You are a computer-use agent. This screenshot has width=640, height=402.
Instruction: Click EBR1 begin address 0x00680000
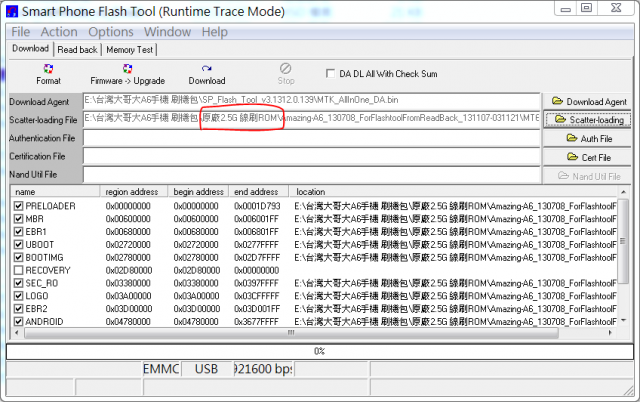click(196, 232)
